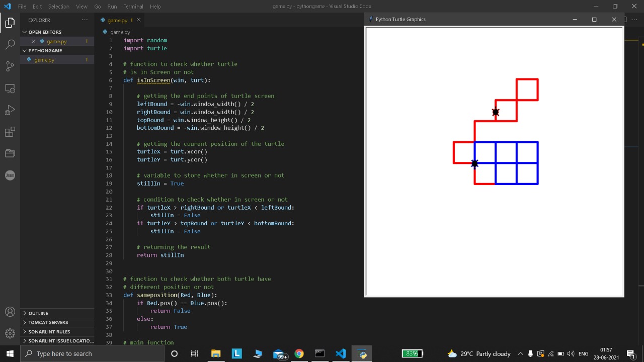This screenshot has width=644, height=362.
Task: Open the Remote Explorer view
Action: (10, 88)
